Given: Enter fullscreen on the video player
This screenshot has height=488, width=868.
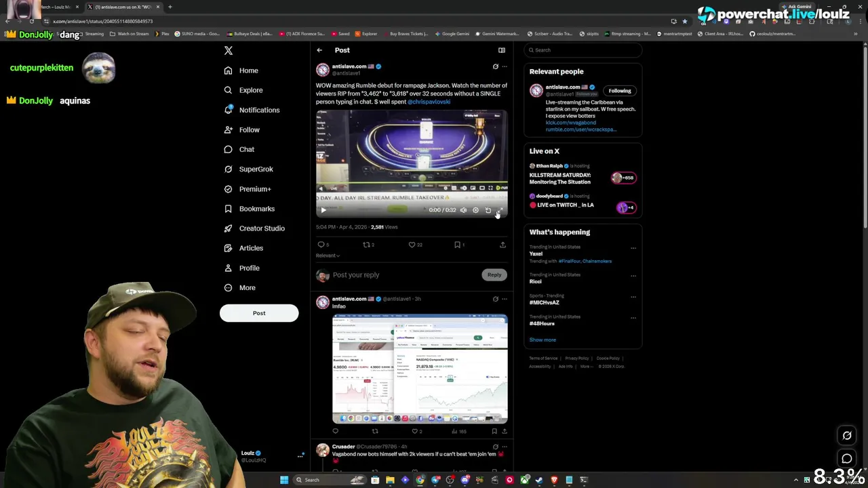Looking at the screenshot, I should tap(500, 210).
